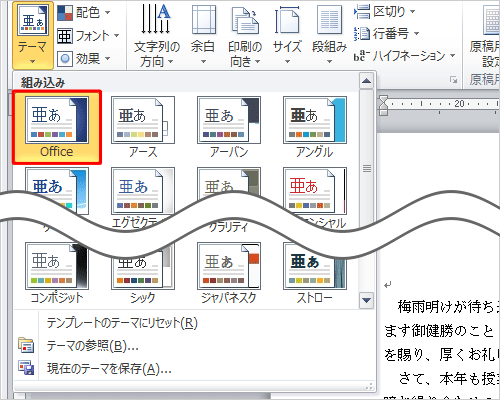Open the 区切り (Breaks) menu
Screen dimensions: 500x400
[384, 12]
